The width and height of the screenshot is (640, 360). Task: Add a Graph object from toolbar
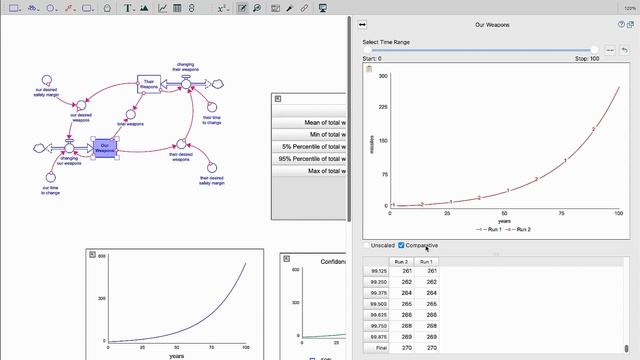(162, 8)
